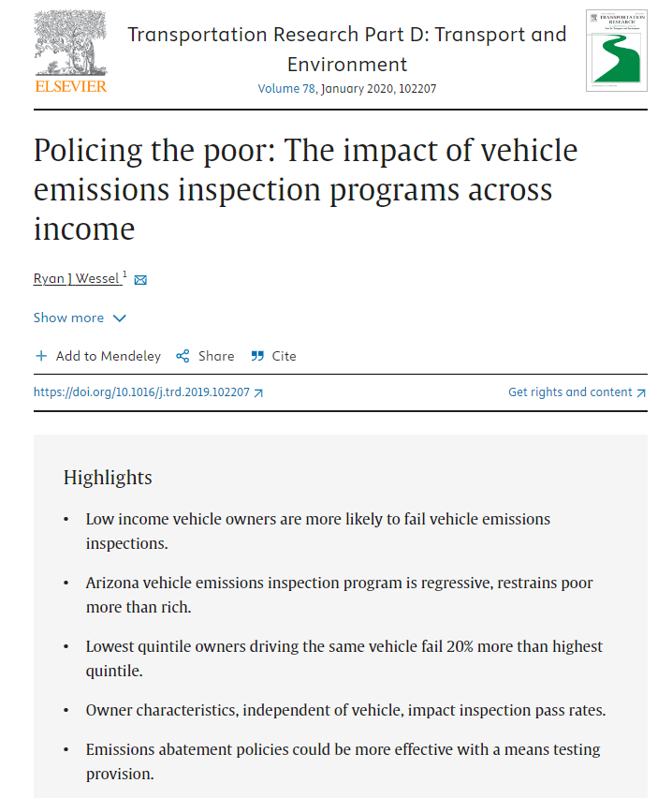Click the Show more text
The width and height of the screenshot is (672, 798).
tap(68, 318)
